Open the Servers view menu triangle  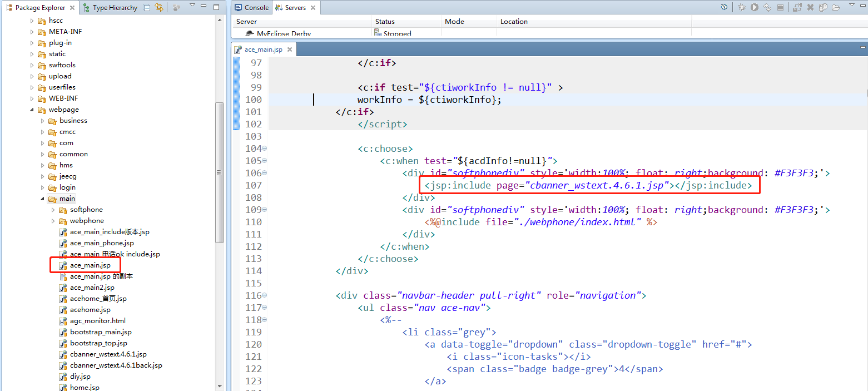tap(851, 6)
